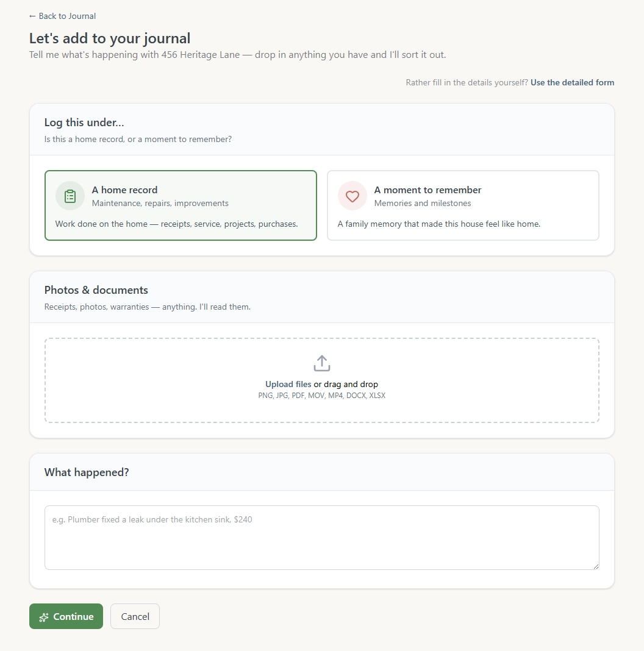The height and width of the screenshot is (651, 644).
Task: Select the 'A moment to remember' option card
Action: 463,205
